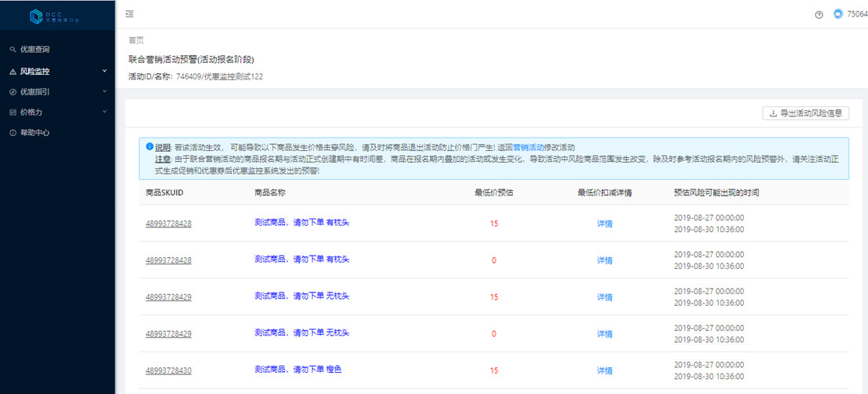This screenshot has width=868, height=394.
Task: Click the compass icon beside 优惠指引
Action: (x=13, y=92)
